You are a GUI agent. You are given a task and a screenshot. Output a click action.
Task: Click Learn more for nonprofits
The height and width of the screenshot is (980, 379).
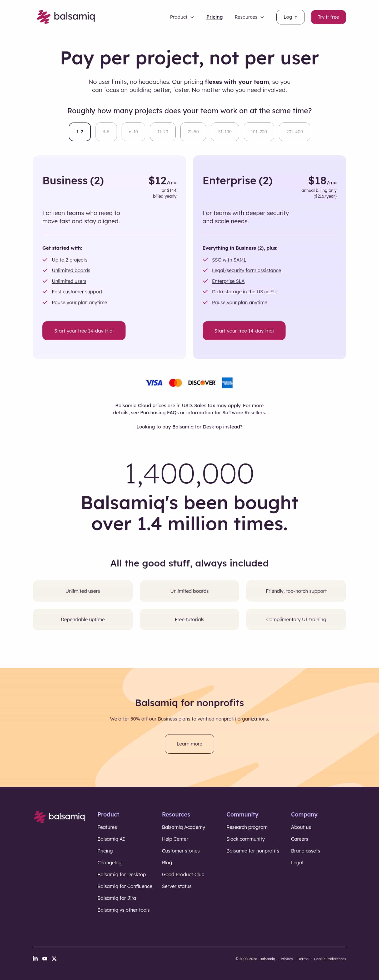pos(189,744)
